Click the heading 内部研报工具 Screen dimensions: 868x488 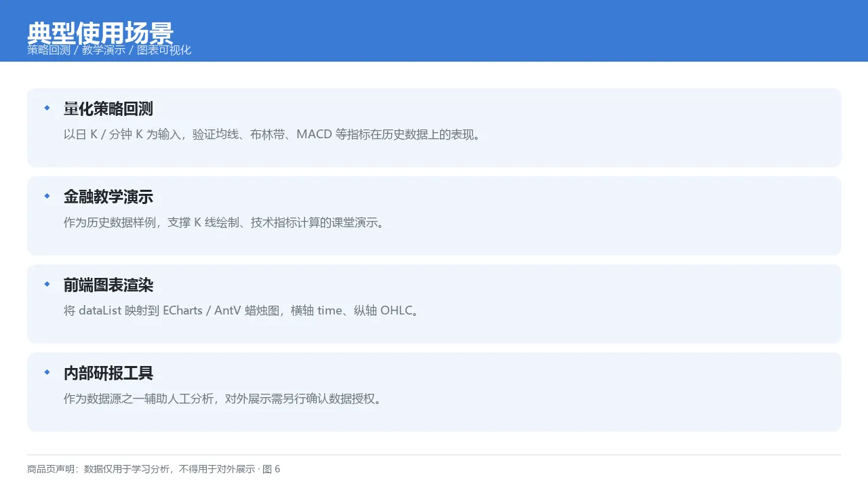click(108, 373)
